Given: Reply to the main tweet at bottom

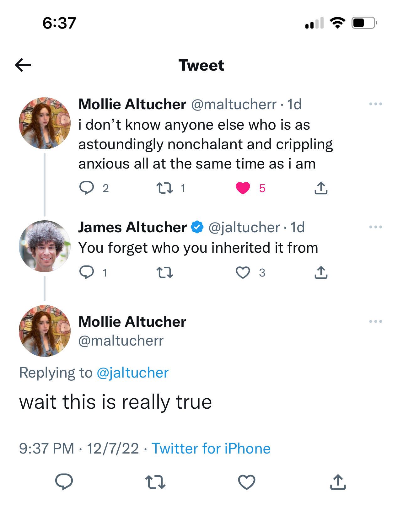Looking at the screenshot, I should [x=64, y=482].
